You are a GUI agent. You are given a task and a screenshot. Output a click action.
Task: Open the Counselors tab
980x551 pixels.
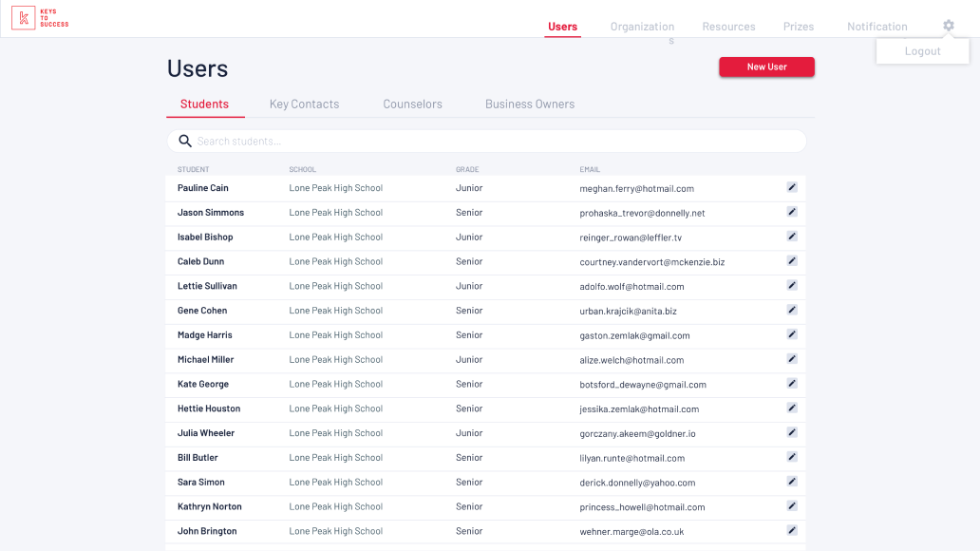(412, 104)
